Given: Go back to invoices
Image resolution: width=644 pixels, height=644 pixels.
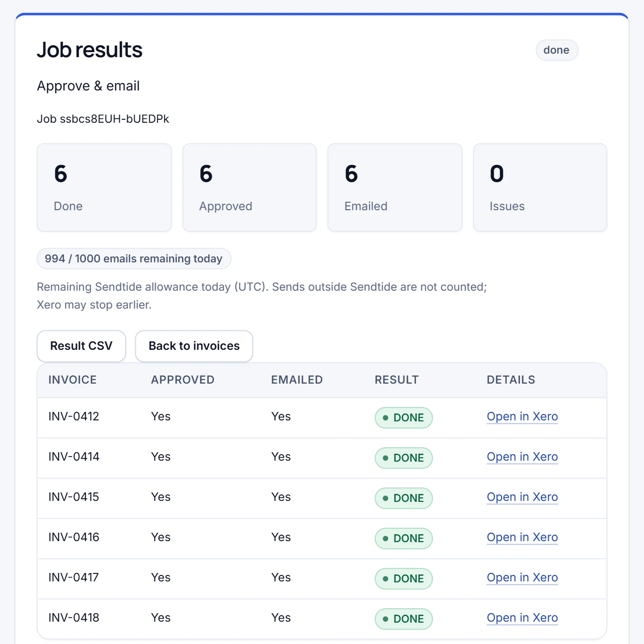Looking at the screenshot, I should 194,346.
